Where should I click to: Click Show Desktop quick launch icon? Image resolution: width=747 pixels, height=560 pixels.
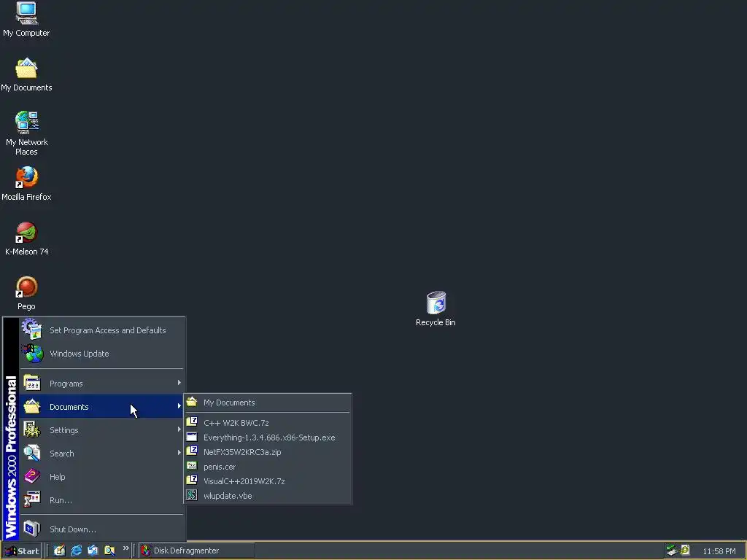click(x=59, y=551)
